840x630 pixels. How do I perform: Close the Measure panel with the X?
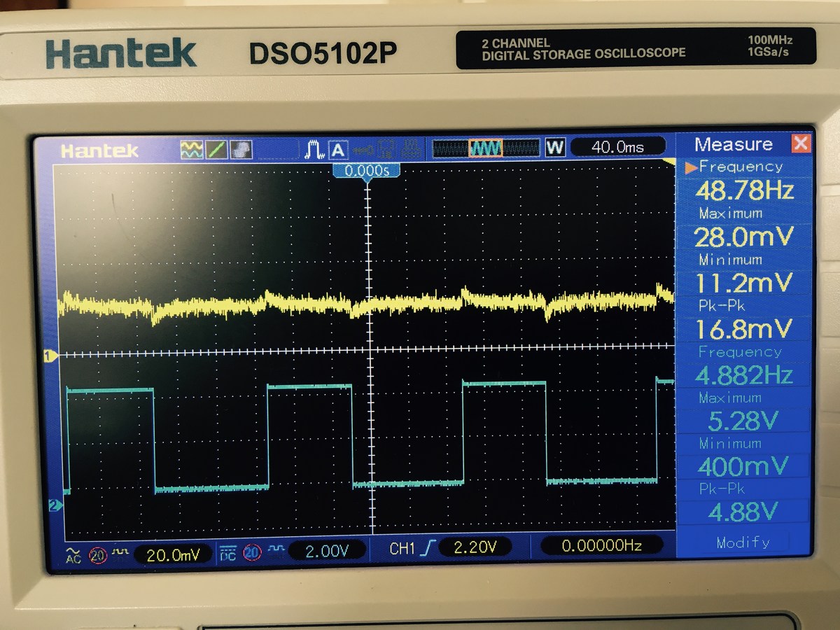click(800, 143)
